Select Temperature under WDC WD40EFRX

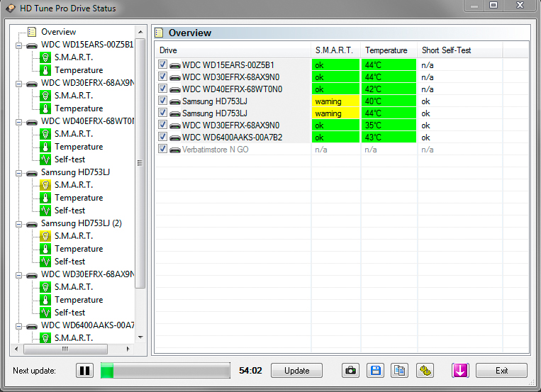point(79,147)
